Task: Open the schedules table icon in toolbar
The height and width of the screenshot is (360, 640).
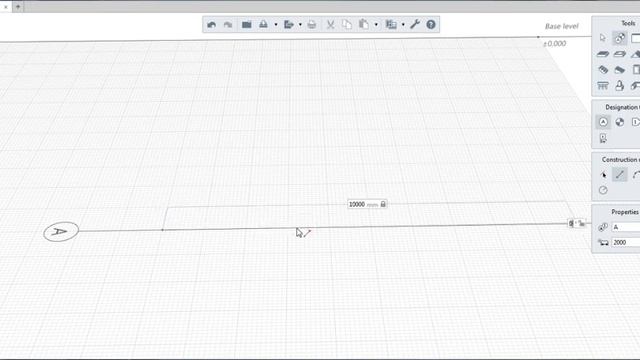Action: tap(391, 25)
